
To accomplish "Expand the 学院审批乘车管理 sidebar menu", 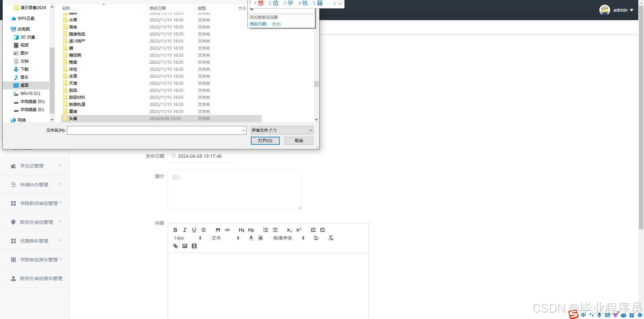I will 35,260.
